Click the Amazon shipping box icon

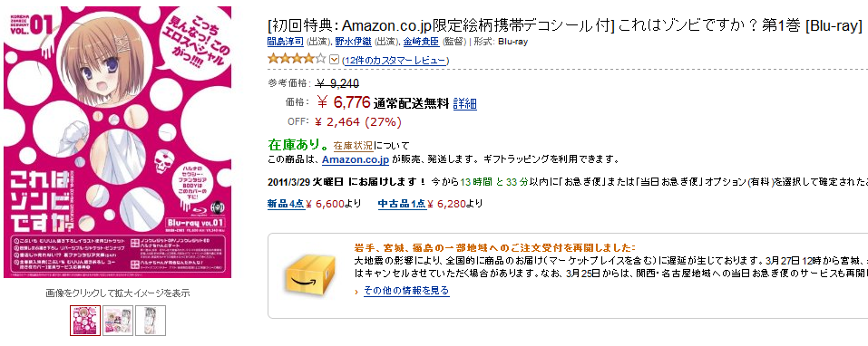310,274
